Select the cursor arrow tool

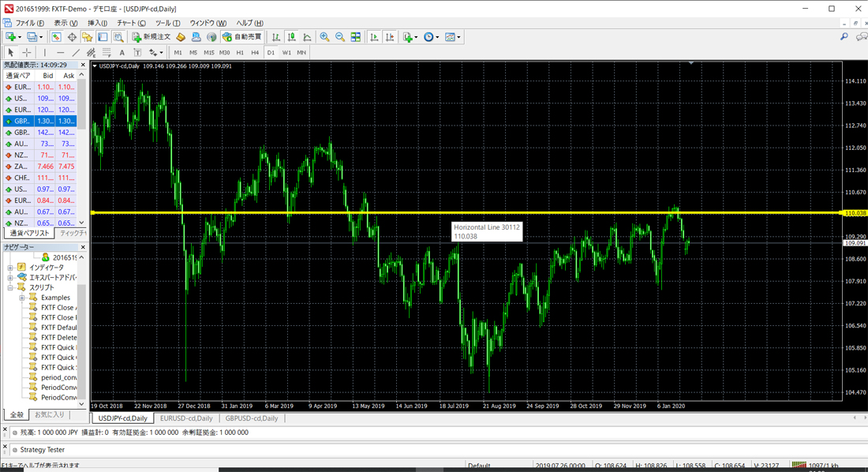(x=10, y=53)
